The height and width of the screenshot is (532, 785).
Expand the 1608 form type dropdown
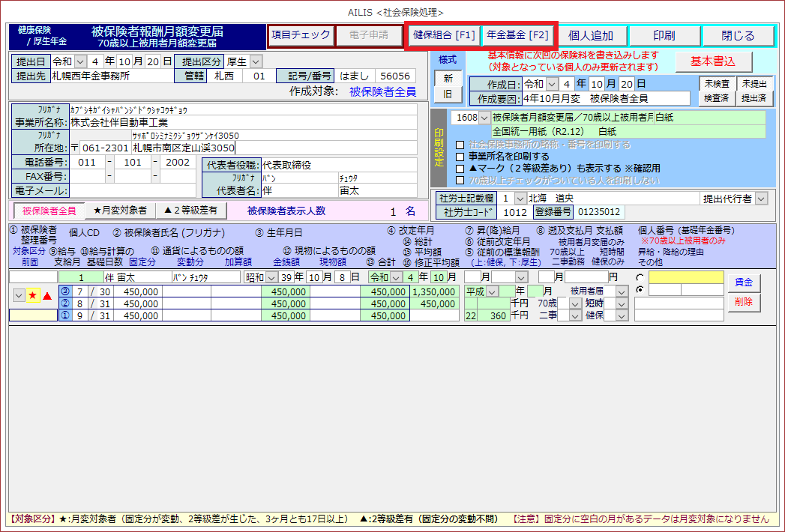tap(484, 118)
